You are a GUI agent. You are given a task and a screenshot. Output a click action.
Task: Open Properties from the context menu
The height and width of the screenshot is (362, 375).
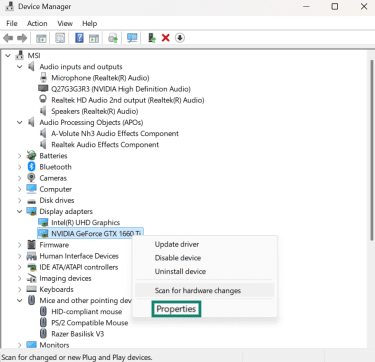click(x=176, y=309)
